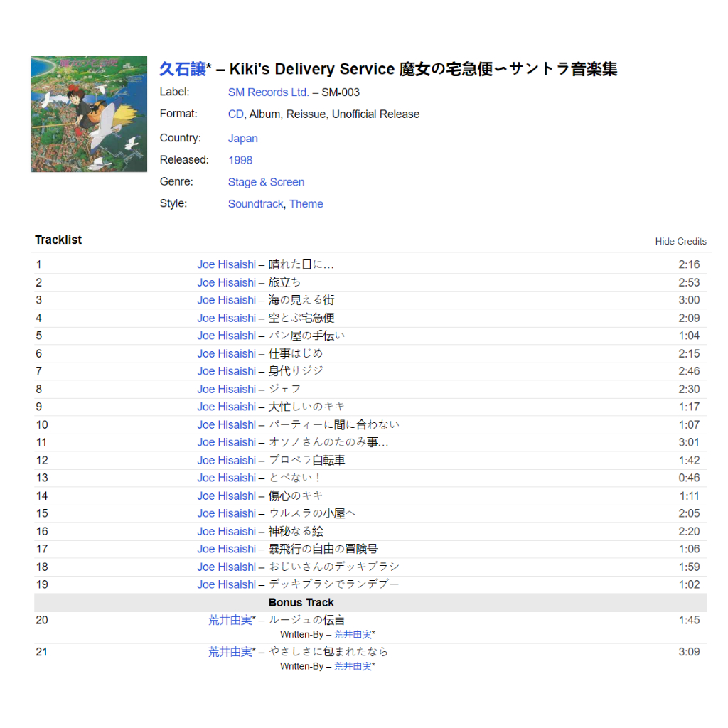Open Joe Hisaishi link on track 16
The height and width of the screenshot is (728, 728).
pyautogui.click(x=227, y=531)
